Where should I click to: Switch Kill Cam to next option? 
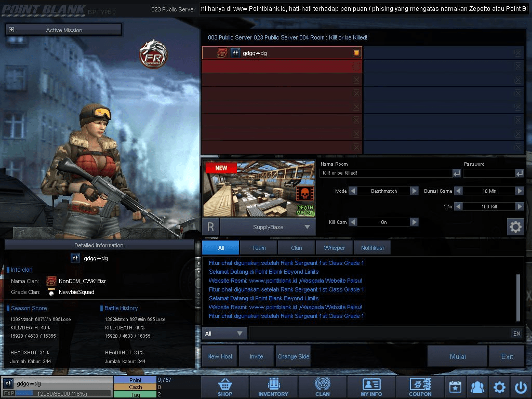click(414, 222)
